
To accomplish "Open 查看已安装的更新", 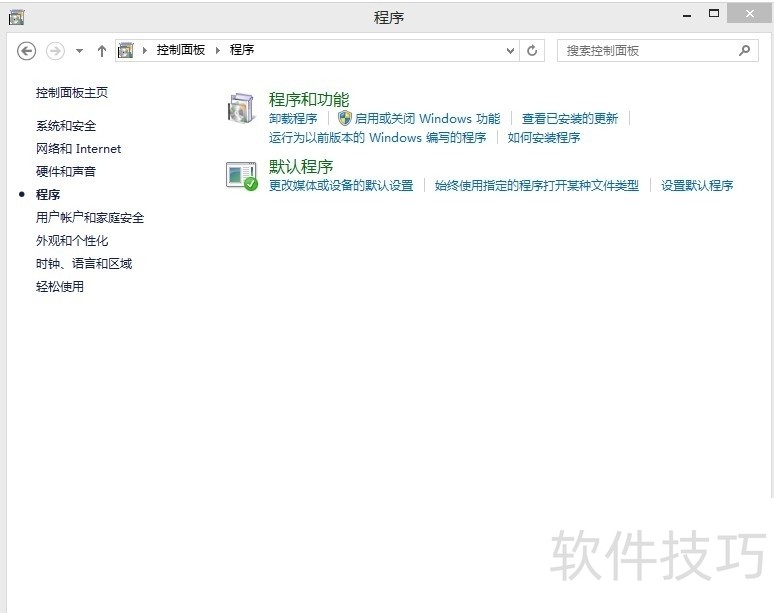I will (570, 118).
